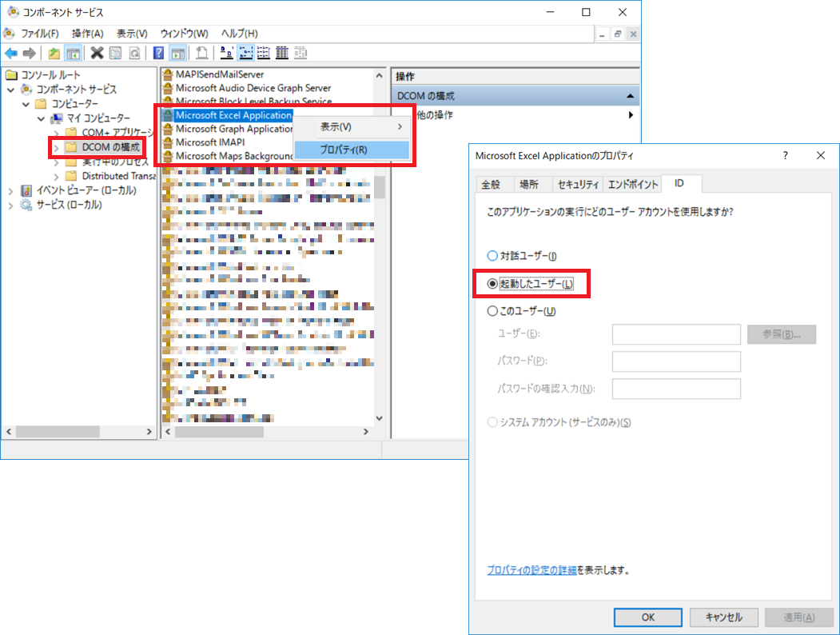Switch to List view icon
This screenshot has height=635, width=840.
click(264, 53)
